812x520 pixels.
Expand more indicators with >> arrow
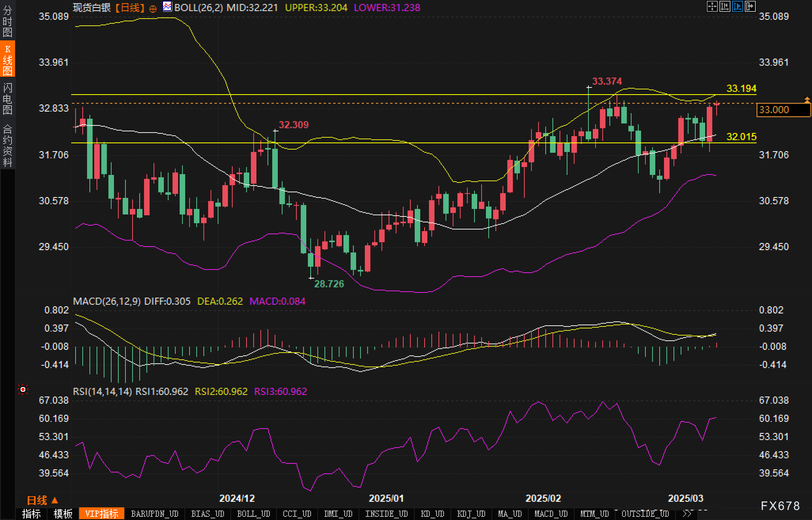click(x=687, y=514)
